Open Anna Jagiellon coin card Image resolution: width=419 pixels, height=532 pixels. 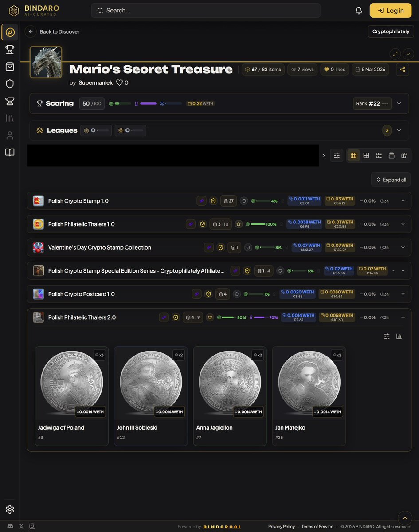(x=230, y=396)
